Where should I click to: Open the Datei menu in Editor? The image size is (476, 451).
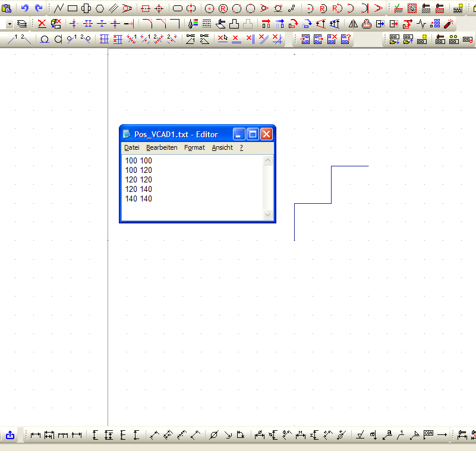tap(132, 147)
